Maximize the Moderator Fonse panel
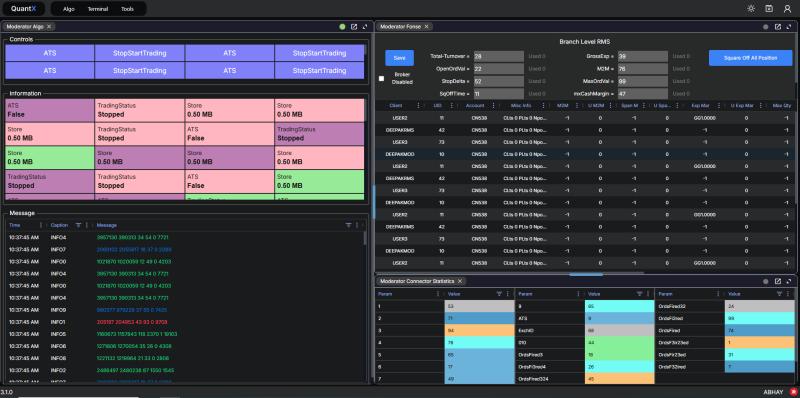This screenshot has width=800, height=398. [789, 27]
